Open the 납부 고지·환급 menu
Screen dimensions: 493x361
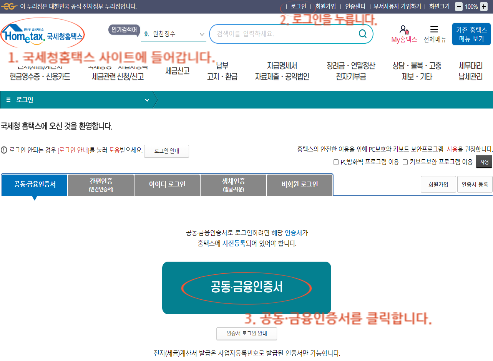click(222, 71)
